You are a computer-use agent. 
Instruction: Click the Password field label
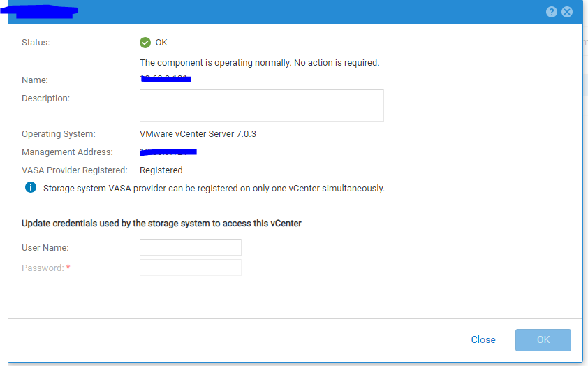coord(43,268)
